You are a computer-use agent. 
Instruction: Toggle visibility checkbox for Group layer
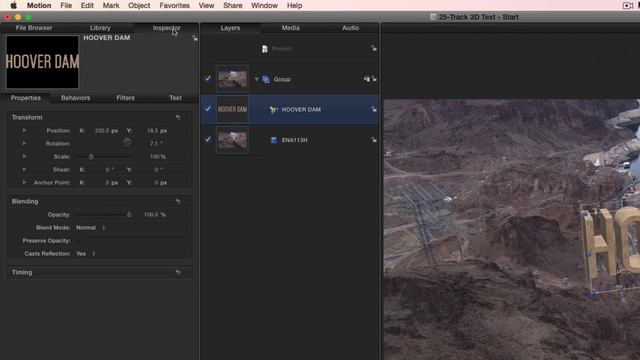pyautogui.click(x=208, y=78)
